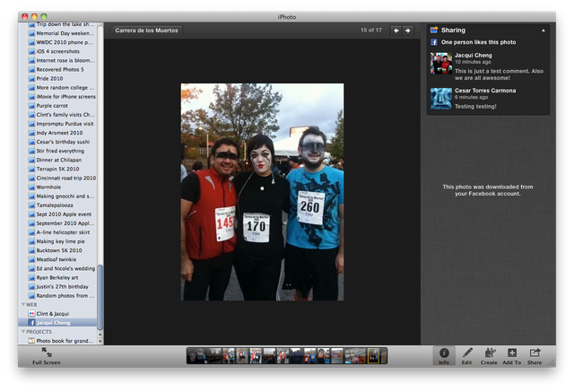Screen dimensions: 574x392
Task: Select Ed and Nicole's wedding event
Action: tap(57, 268)
